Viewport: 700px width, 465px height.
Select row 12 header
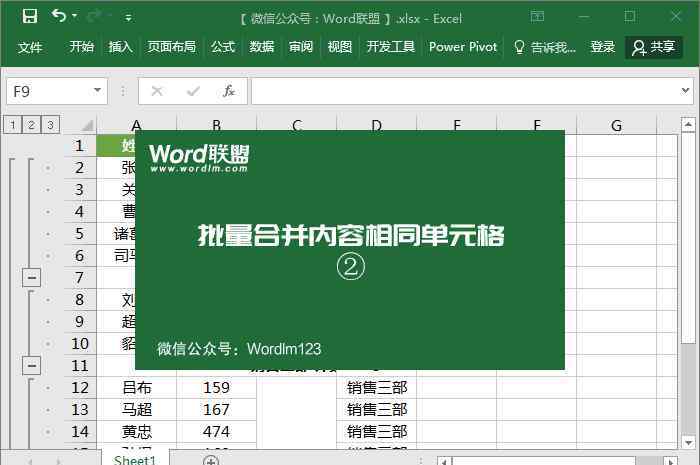80,387
